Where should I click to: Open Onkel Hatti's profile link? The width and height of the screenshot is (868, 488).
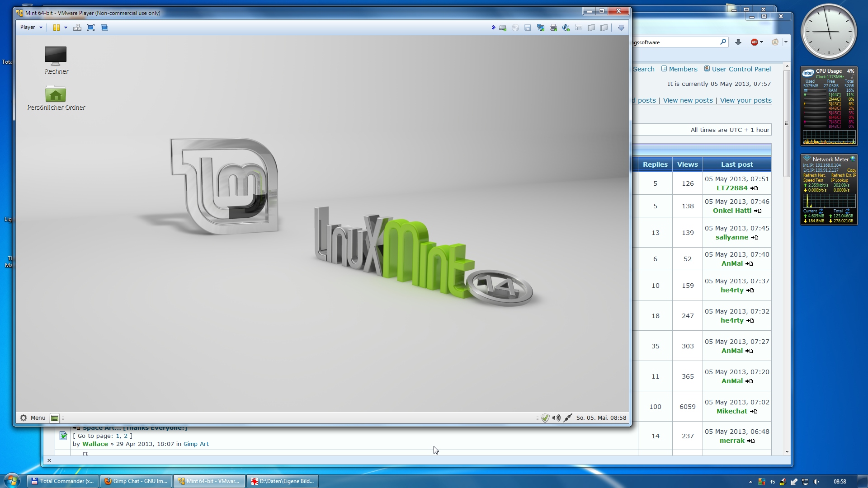click(x=732, y=211)
